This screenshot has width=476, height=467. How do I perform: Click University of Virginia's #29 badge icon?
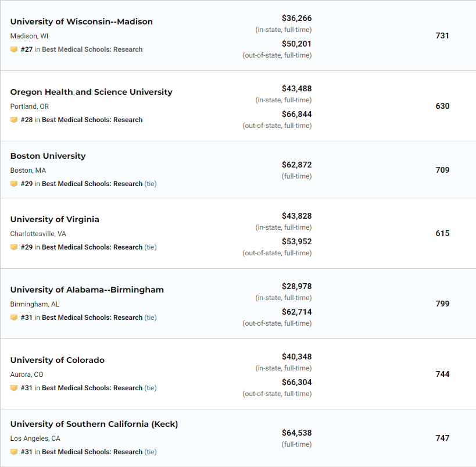pos(14,247)
